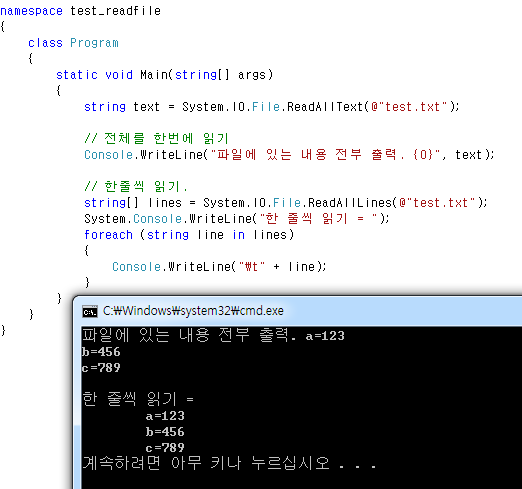Viewport: 522px width, 489px height.
Task: Click the 'foreach' keyword
Action: coord(108,235)
